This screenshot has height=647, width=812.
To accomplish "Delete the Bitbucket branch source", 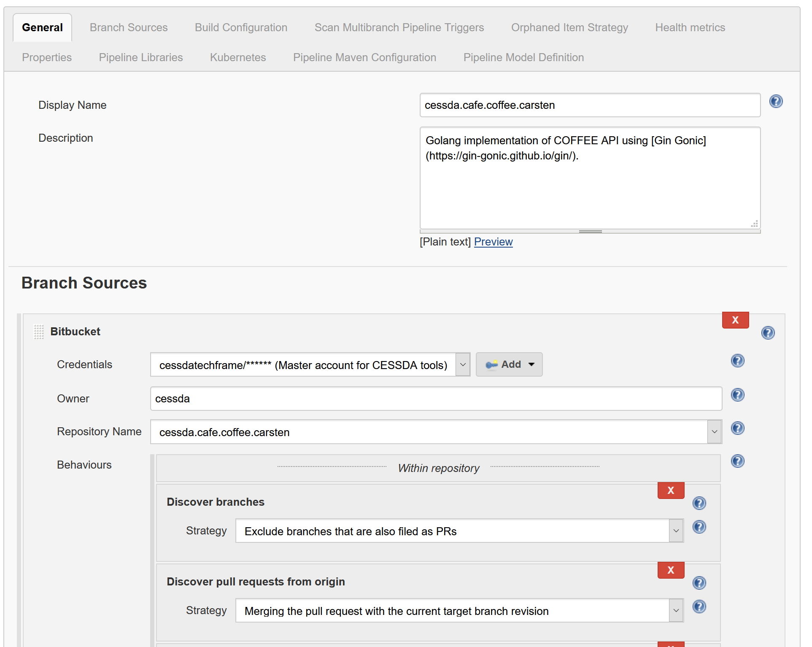I will [735, 321].
